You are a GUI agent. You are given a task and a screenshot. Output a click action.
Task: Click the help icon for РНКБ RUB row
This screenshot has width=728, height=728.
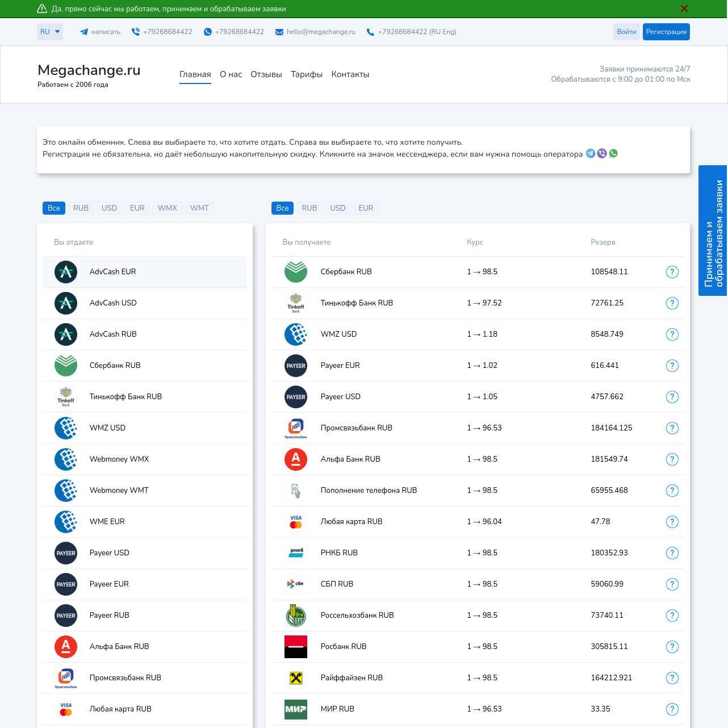(672, 553)
